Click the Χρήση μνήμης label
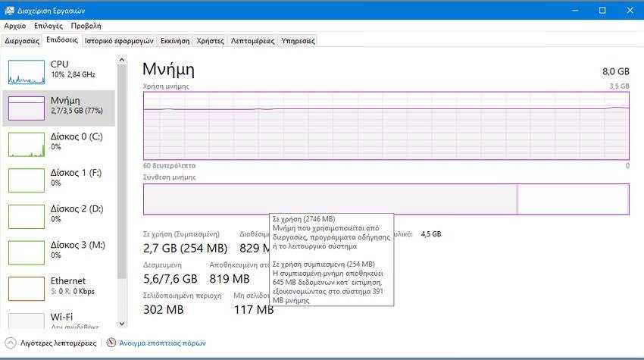This screenshot has width=644, height=360. pos(166,86)
